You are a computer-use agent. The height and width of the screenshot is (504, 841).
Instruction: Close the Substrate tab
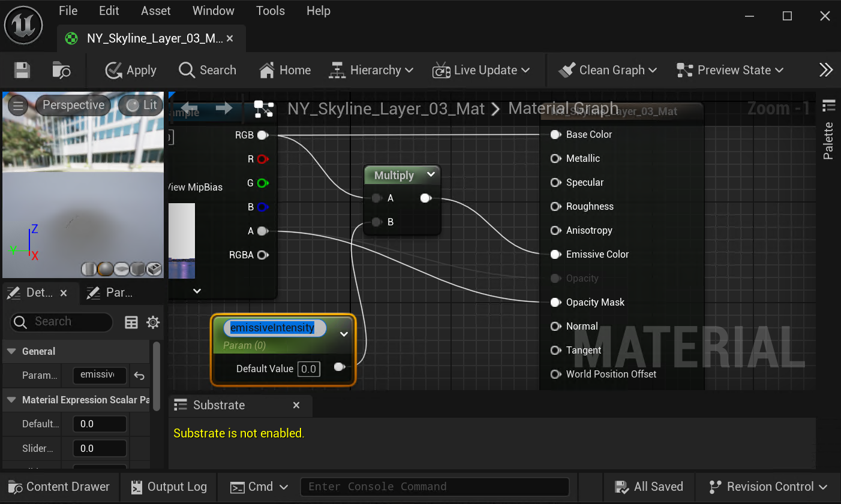pos(296,405)
